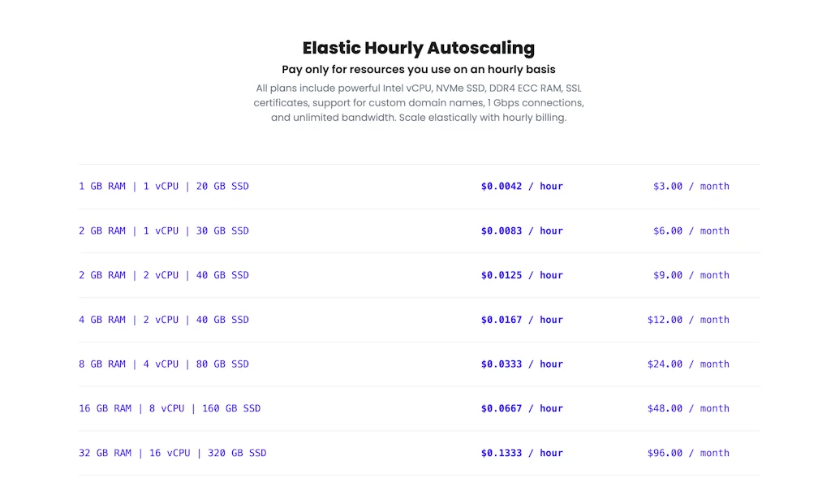Choose the $0.0167 / hour price
The image size is (831, 504).
tap(522, 320)
